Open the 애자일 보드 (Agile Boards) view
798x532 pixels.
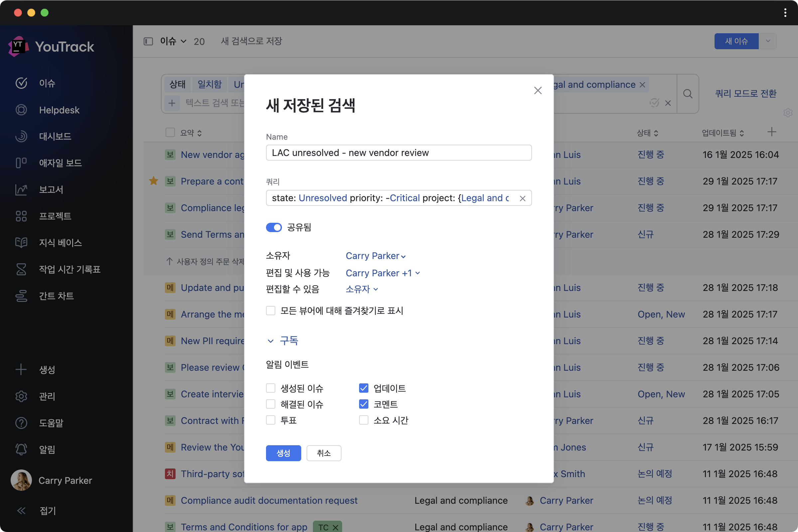pos(61,163)
